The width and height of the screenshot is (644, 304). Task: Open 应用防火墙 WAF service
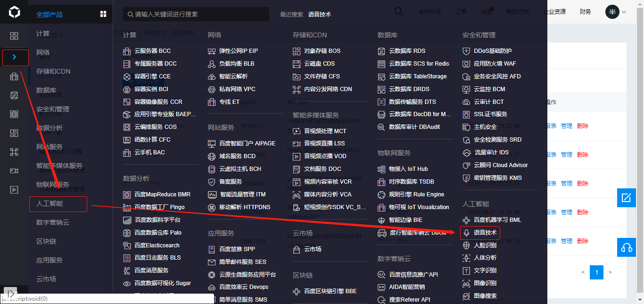tap(489, 63)
